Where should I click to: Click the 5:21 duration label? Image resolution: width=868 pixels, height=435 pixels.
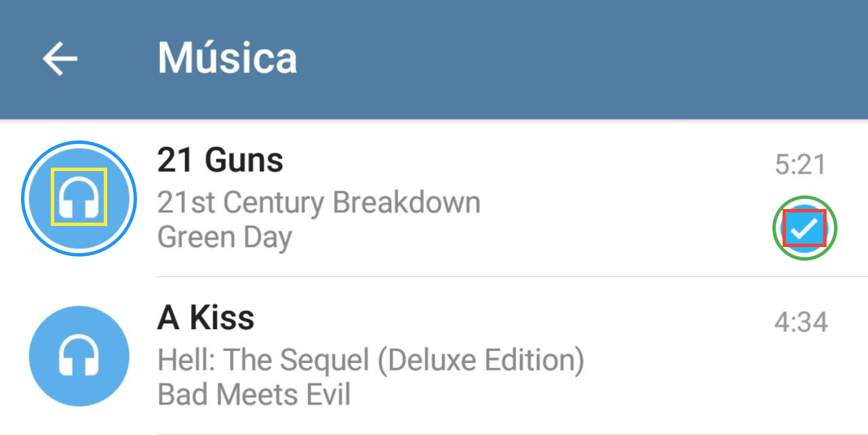[x=801, y=165]
